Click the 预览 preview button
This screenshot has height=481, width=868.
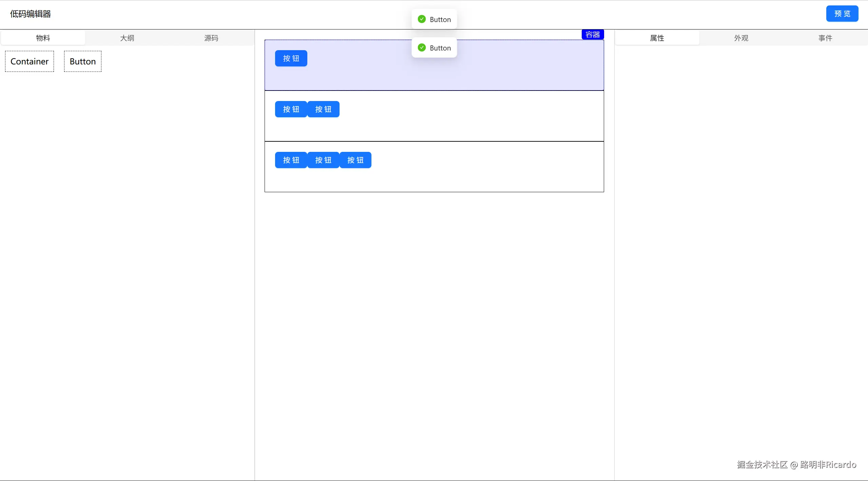(842, 14)
